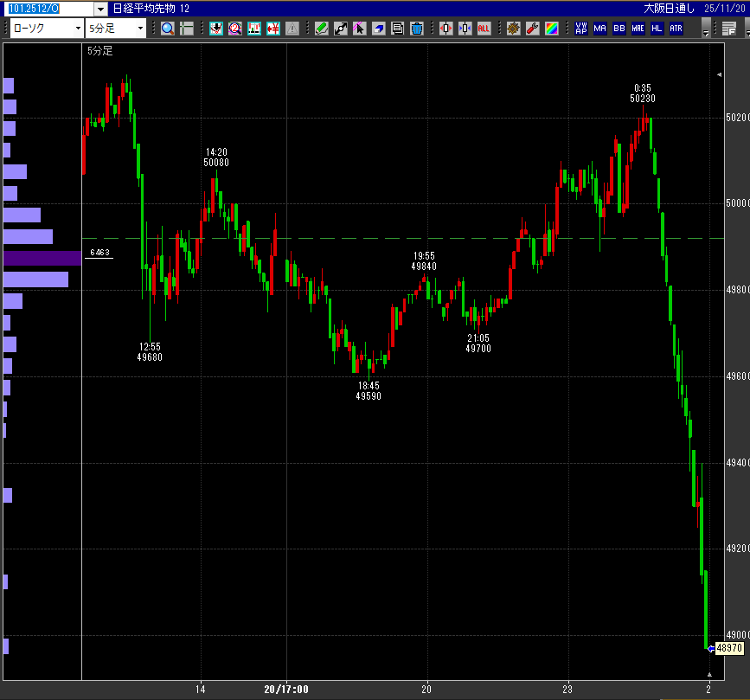Click the greyed warning triangle icon

(292, 29)
